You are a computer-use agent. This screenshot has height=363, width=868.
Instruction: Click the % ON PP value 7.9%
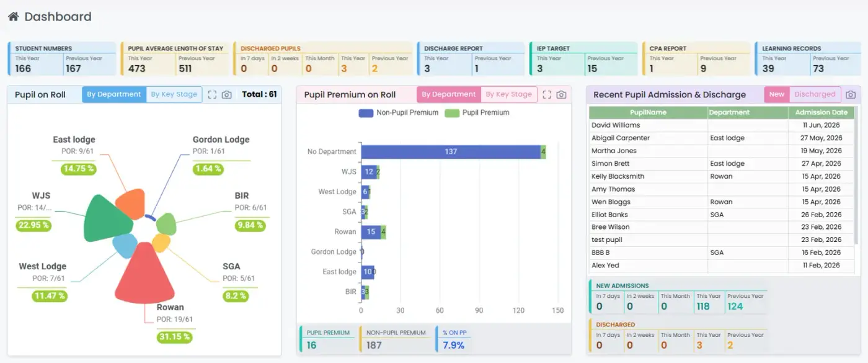tap(453, 345)
